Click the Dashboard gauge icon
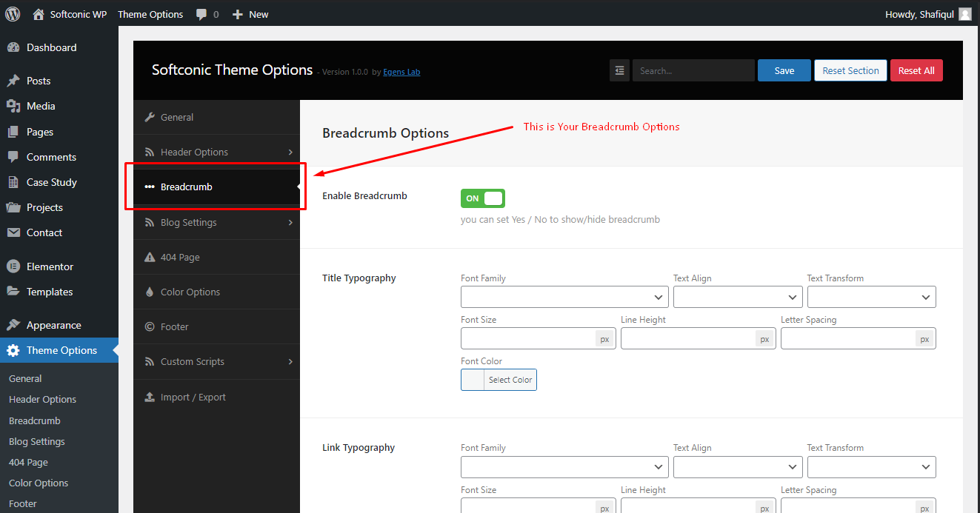This screenshot has height=513, width=980. (13, 47)
